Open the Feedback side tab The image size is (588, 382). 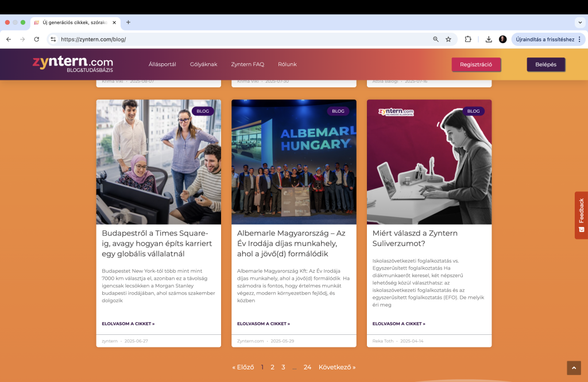click(x=581, y=215)
